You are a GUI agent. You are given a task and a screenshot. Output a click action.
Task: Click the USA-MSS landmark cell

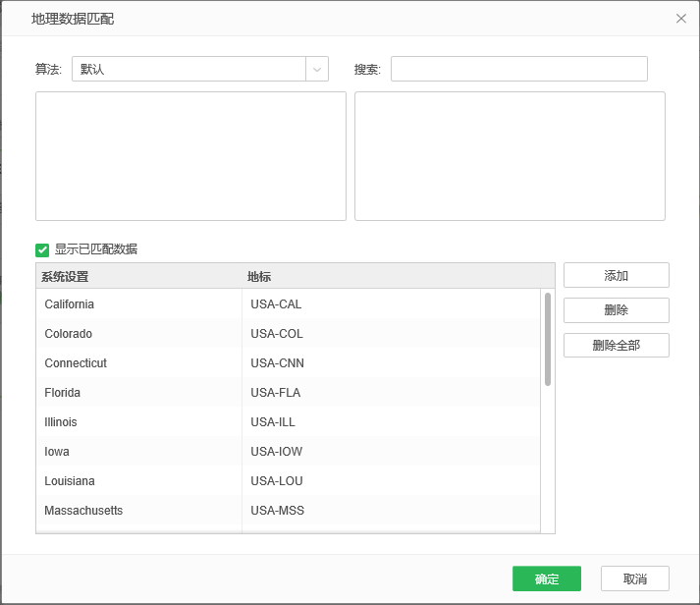tap(391, 511)
